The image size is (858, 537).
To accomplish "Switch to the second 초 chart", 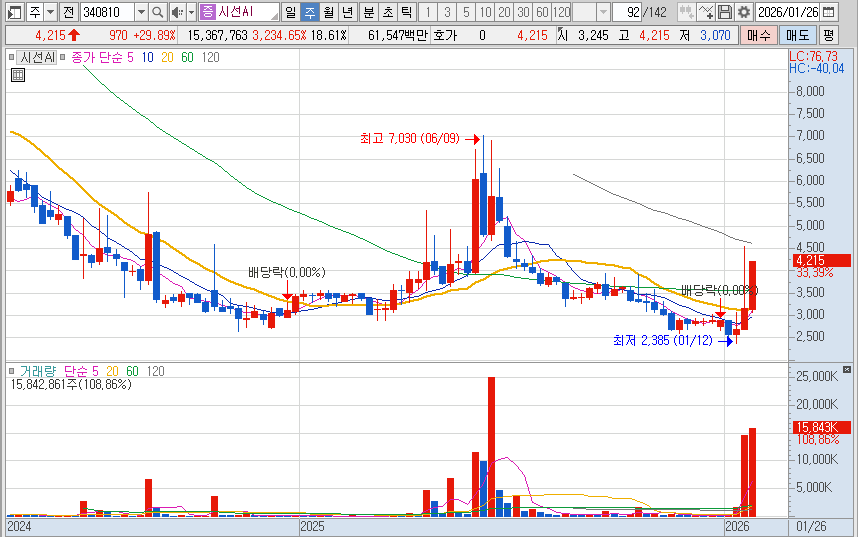I will pyautogui.click(x=388, y=11).
